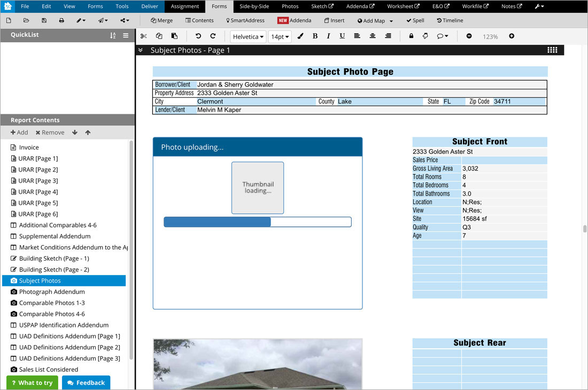Open the Tools menu
The width and height of the screenshot is (588, 390).
(122, 6)
